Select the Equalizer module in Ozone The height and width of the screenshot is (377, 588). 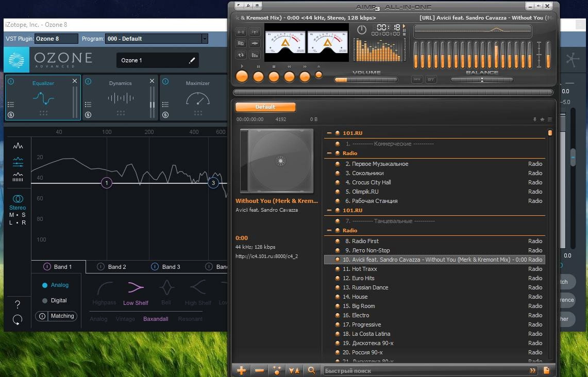(43, 98)
